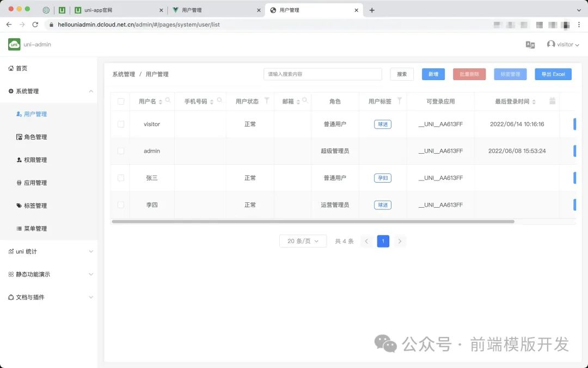Click the filter icon beside 用户标签 header
The image size is (588, 368).
(400, 100)
